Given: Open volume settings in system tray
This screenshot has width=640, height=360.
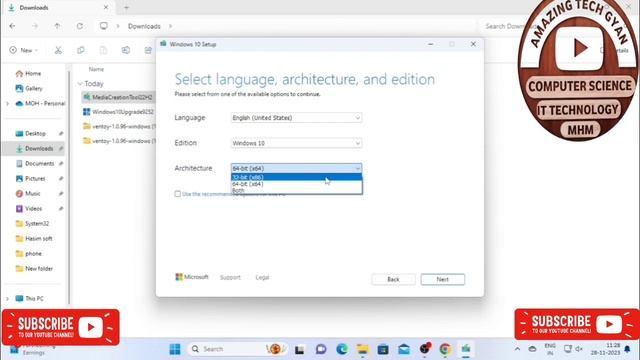Looking at the screenshot, I should point(579,349).
